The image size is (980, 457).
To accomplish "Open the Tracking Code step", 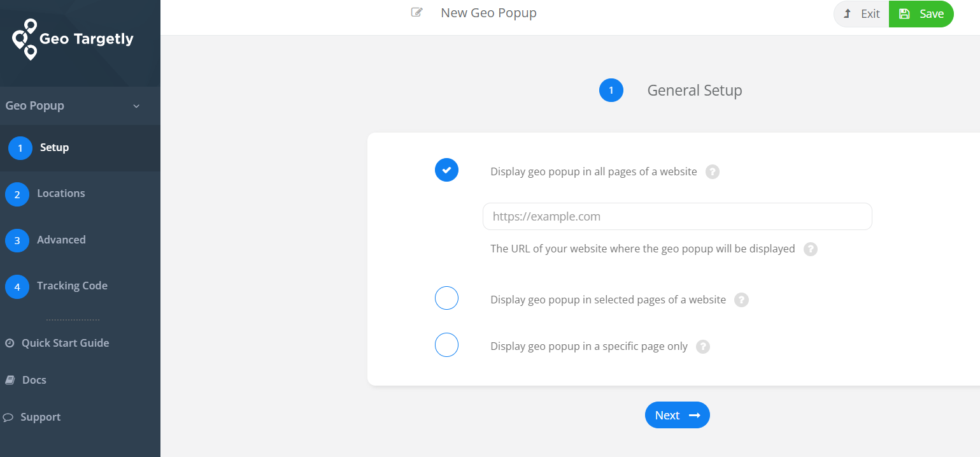I will click(x=72, y=286).
